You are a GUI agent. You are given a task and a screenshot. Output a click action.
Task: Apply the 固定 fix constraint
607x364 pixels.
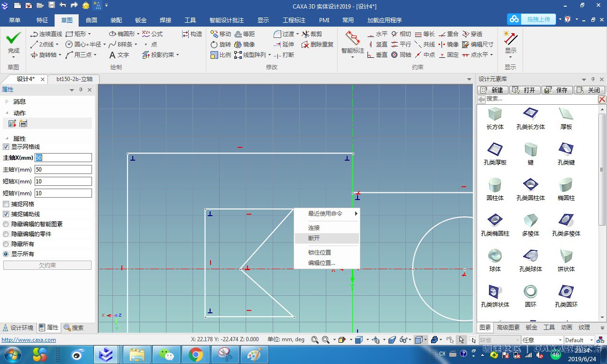(x=449, y=55)
